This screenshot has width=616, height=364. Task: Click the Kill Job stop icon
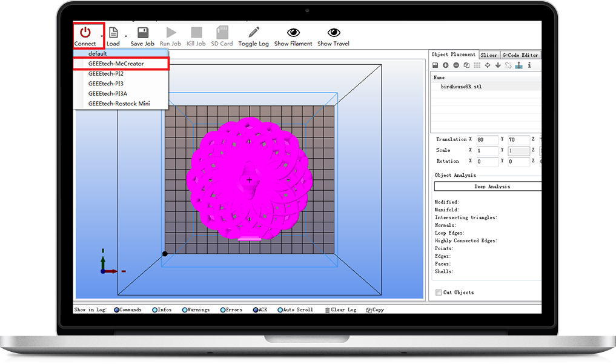coord(196,32)
